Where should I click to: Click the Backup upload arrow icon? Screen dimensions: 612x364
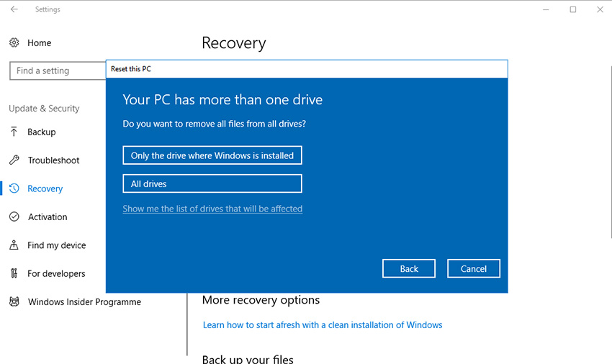coord(14,132)
